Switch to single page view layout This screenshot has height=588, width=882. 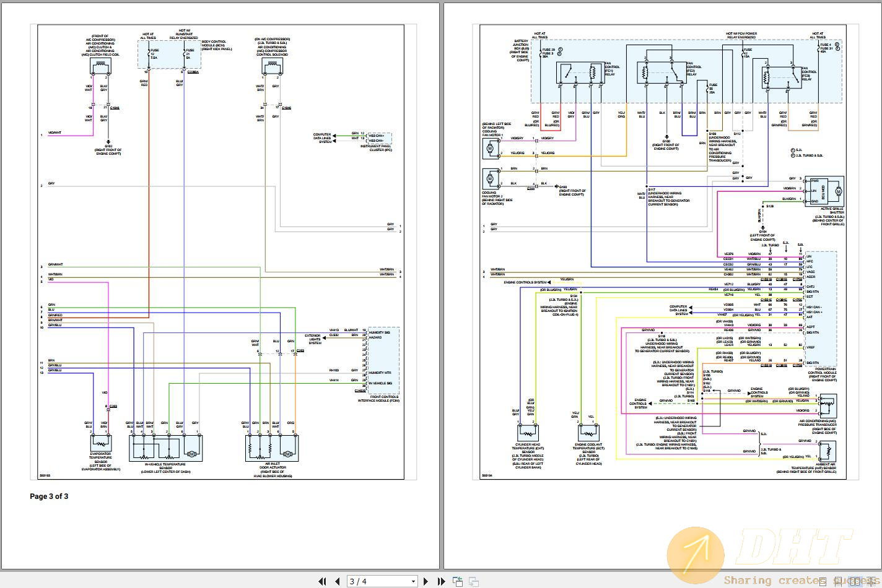click(x=823, y=581)
